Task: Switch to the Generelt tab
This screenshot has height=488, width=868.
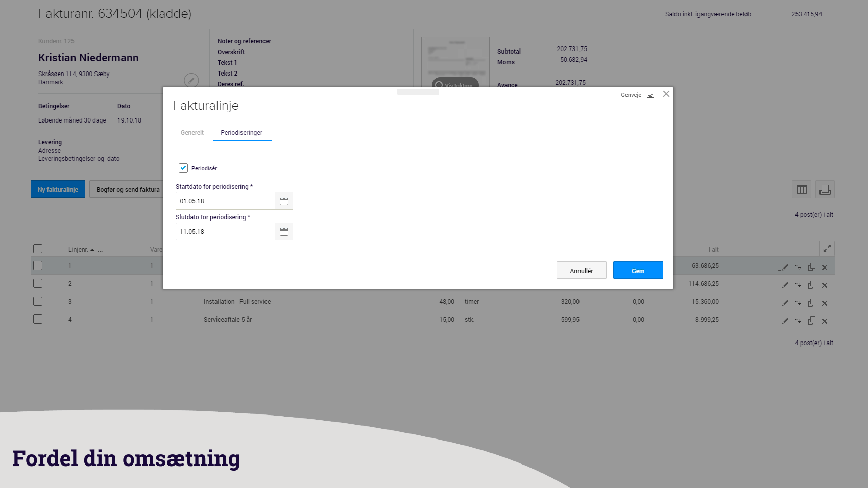Action: 192,133
